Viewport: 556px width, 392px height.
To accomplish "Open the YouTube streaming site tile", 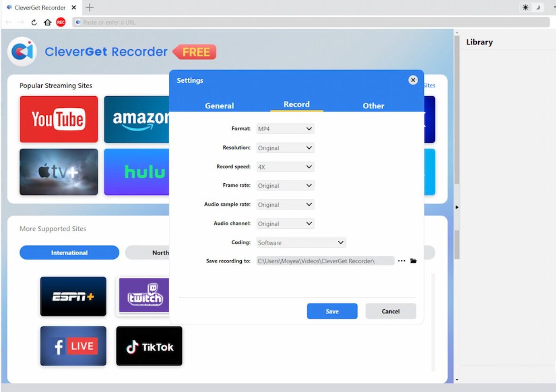I will (59, 119).
